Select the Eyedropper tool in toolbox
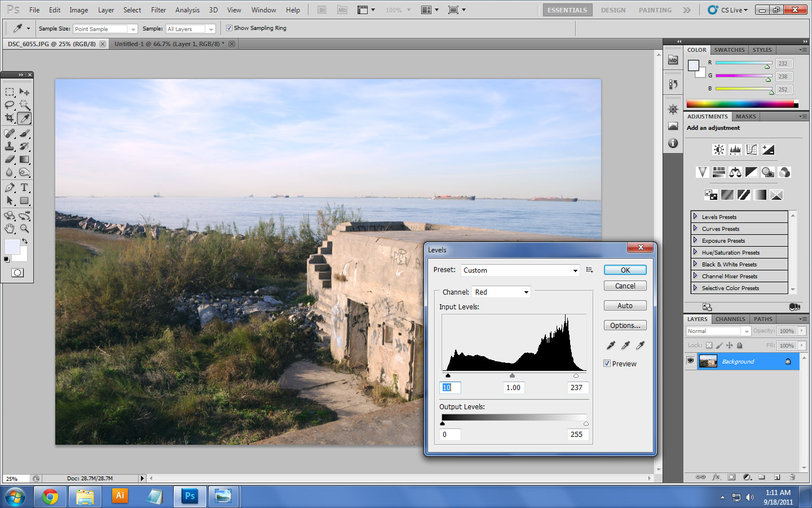812x508 pixels. [24, 118]
